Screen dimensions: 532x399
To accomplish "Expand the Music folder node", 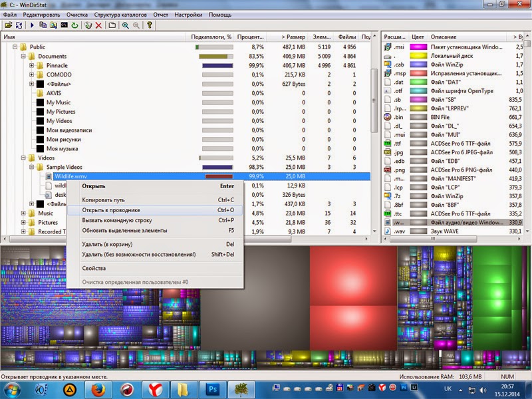I will click(x=23, y=213).
